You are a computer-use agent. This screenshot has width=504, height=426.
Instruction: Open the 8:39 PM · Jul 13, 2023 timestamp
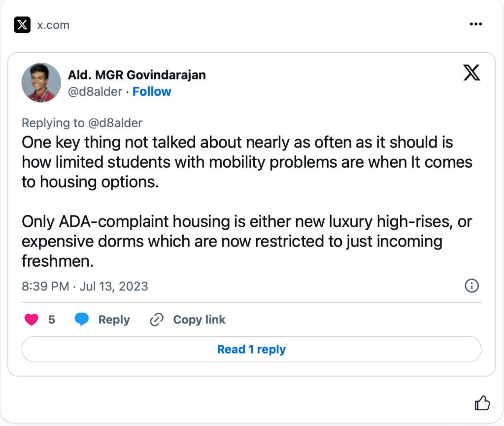pyautogui.click(x=85, y=286)
